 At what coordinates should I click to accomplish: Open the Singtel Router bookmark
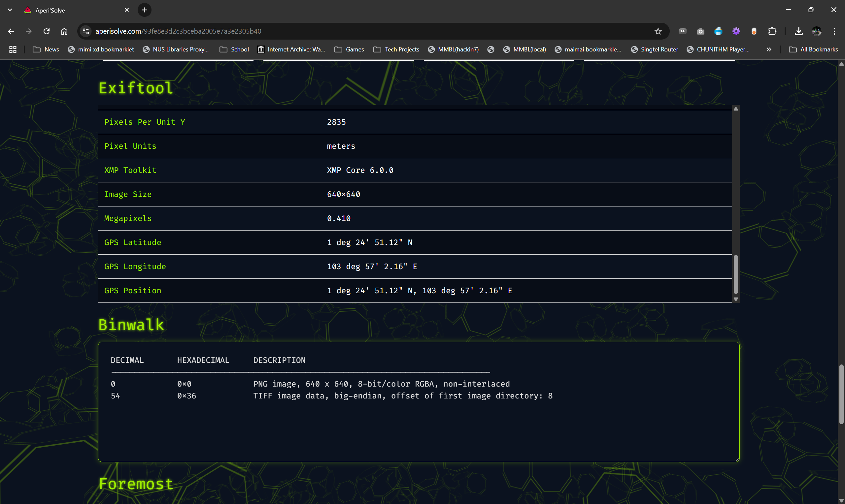pyautogui.click(x=655, y=49)
